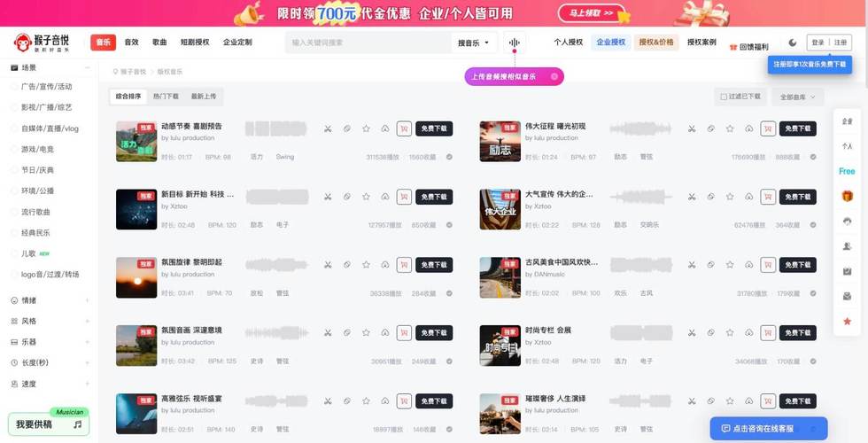This screenshot has width=868, height=443.
Task: Open 音效 in top navigation
Action: (132, 43)
